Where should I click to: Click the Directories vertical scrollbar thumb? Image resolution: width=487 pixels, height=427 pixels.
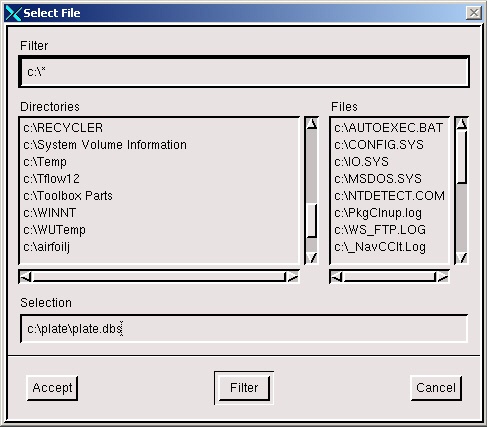click(312, 220)
